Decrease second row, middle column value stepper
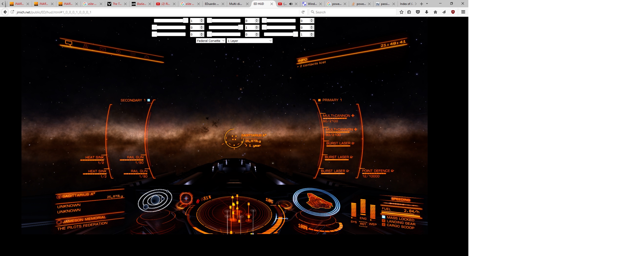644x256 pixels. point(257,29)
